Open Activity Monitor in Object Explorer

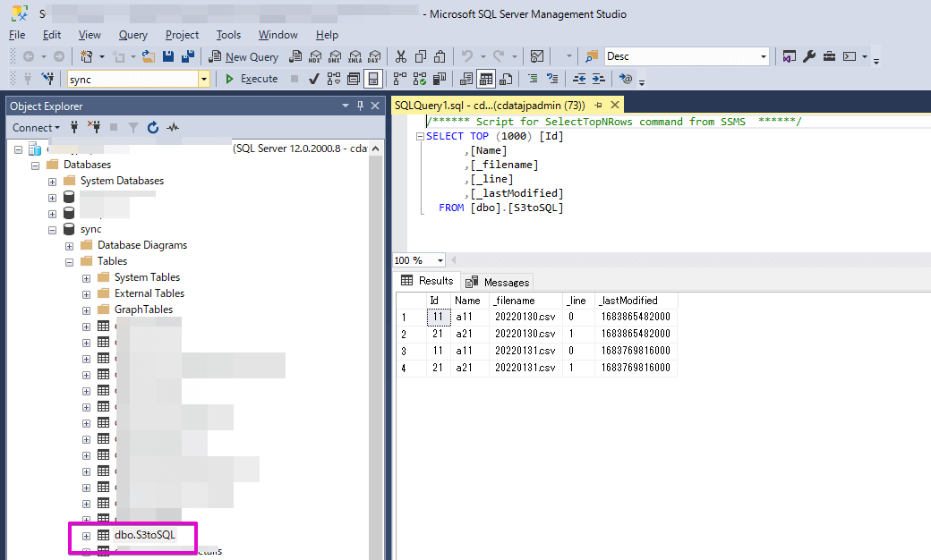click(173, 128)
